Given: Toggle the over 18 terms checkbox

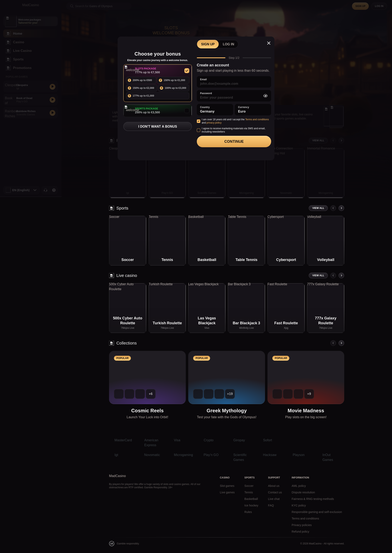Looking at the screenshot, I should click(x=198, y=121).
